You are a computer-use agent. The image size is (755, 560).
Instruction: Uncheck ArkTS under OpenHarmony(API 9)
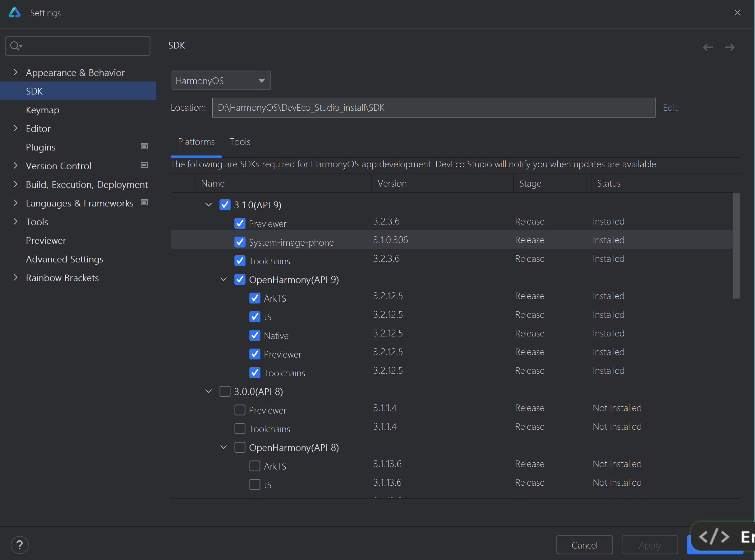[255, 298]
